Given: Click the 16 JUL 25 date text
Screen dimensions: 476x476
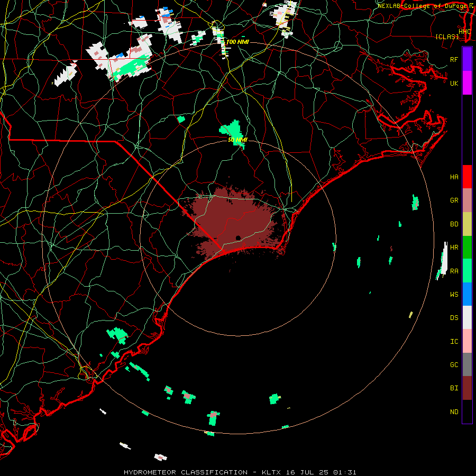Looking at the screenshot, I should tap(307, 472).
